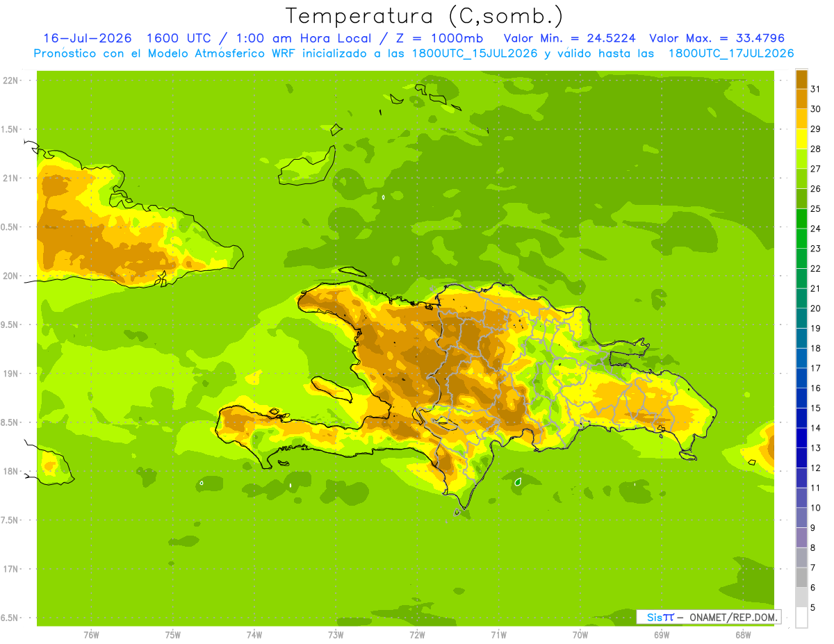
Task: Pick the legend swatch between 25 and 26
Action: (801, 199)
